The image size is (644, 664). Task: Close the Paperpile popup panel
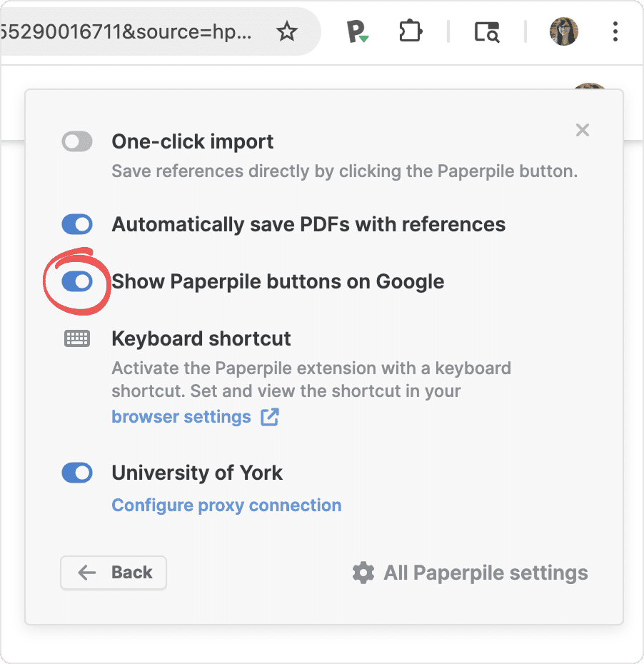pyautogui.click(x=583, y=130)
